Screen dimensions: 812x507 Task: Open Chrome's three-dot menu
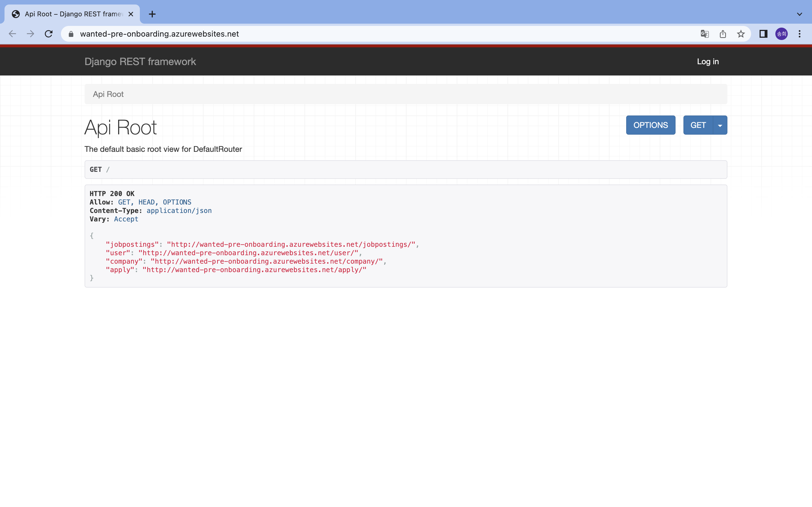(x=800, y=34)
